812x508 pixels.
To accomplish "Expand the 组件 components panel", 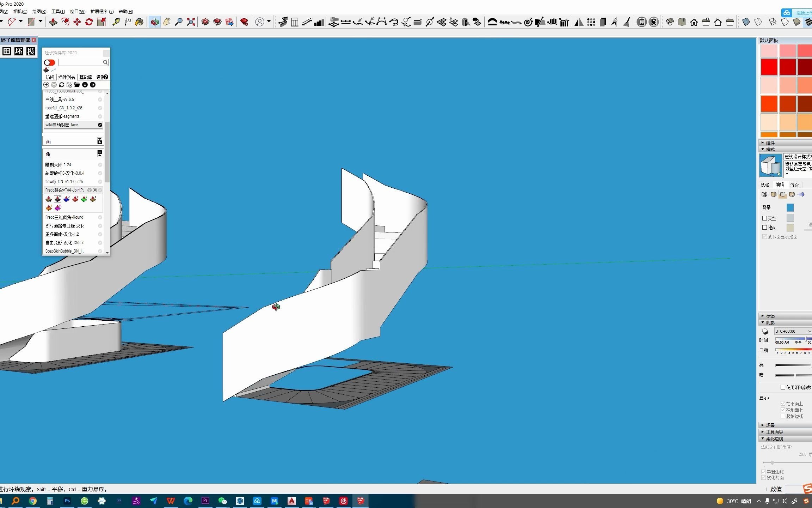I will pos(770,143).
